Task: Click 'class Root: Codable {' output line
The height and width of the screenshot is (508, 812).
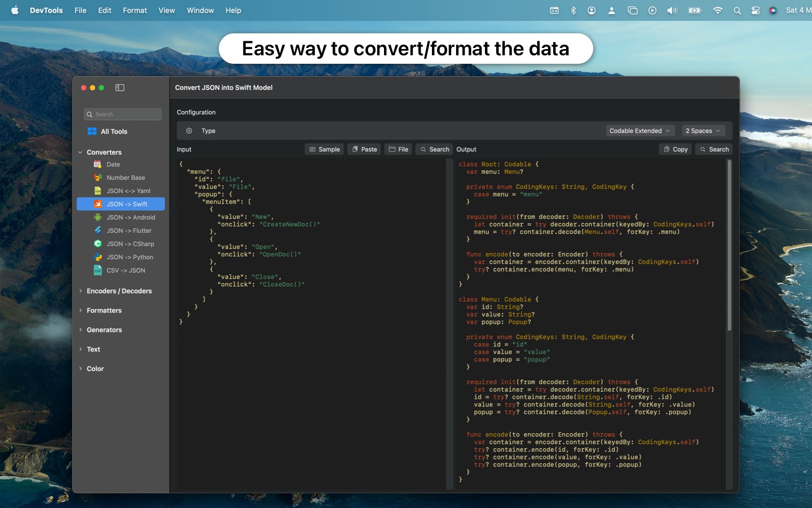Action: click(x=498, y=164)
